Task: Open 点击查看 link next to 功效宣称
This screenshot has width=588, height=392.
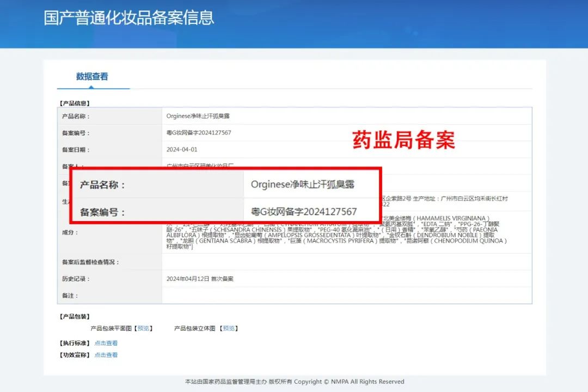Action: tap(106, 355)
